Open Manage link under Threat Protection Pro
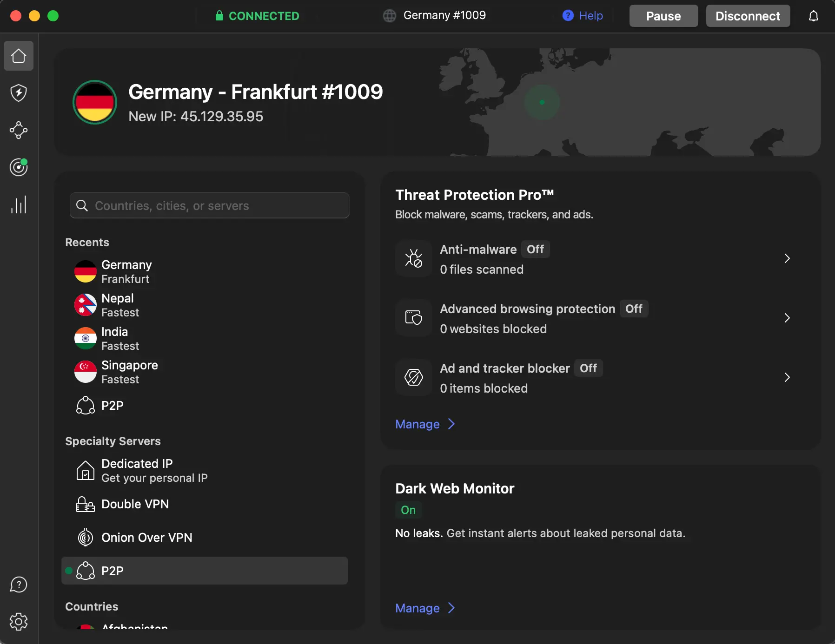The height and width of the screenshot is (644, 835). tap(417, 424)
